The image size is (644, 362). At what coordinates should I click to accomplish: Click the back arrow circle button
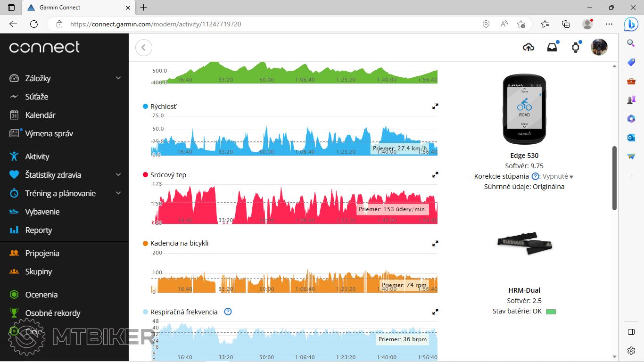144,48
